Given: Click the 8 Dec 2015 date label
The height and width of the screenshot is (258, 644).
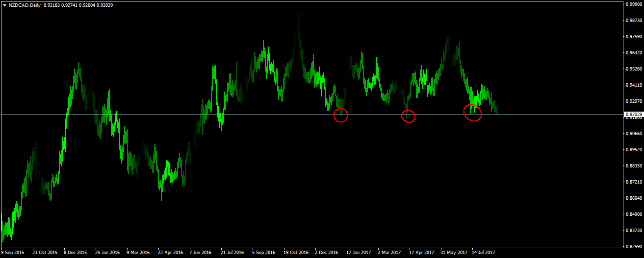Looking at the screenshot, I should click(x=76, y=253).
